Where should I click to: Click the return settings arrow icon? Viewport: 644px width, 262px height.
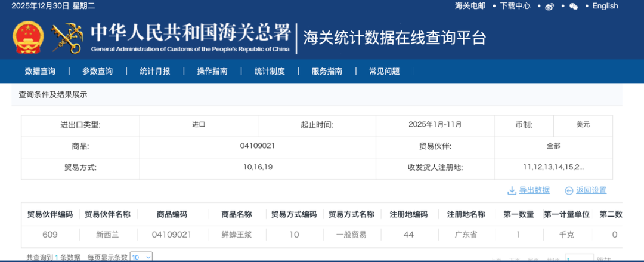569,190
